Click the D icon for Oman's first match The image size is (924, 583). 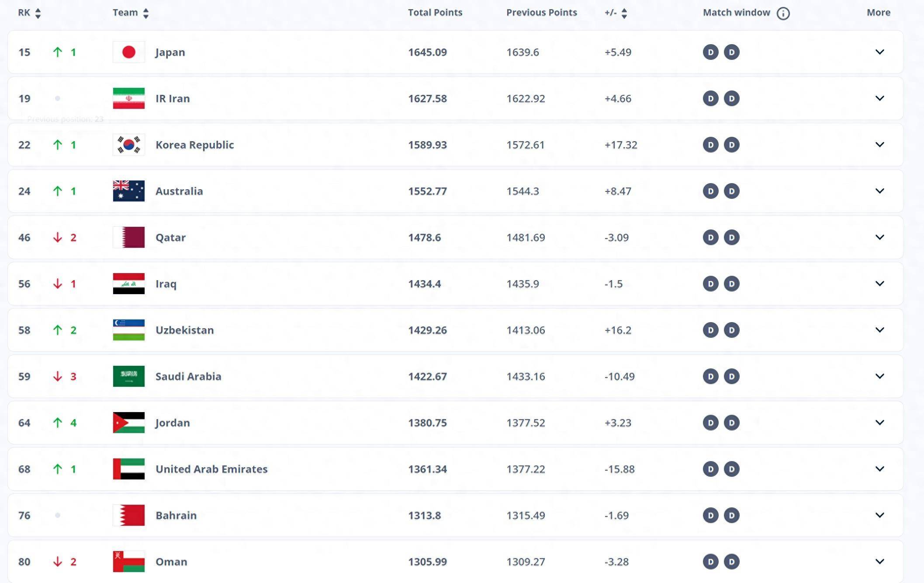point(710,561)
